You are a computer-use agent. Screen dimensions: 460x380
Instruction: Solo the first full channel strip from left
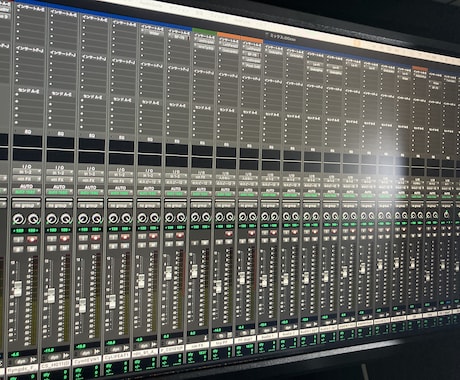point(19,249)
